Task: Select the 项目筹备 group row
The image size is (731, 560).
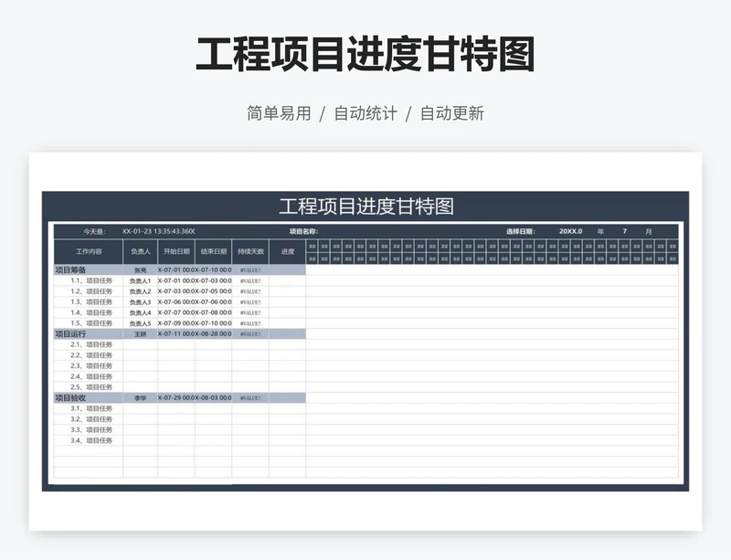Action: tap(180, 270)
